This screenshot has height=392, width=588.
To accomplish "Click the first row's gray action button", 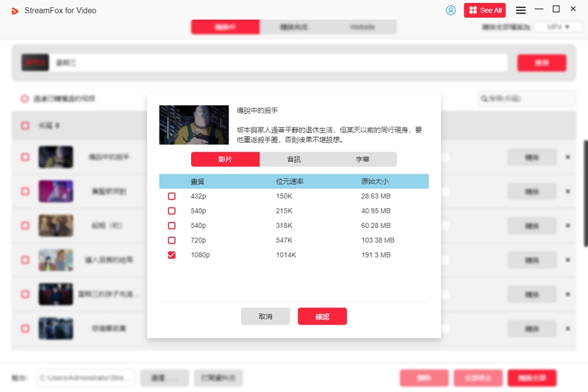I will 531,157.
